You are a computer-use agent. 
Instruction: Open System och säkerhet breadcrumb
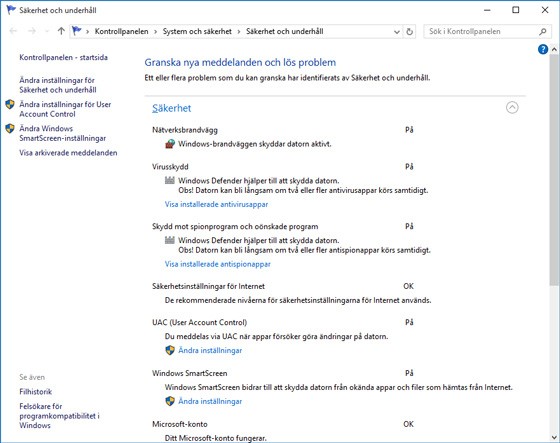click(x=197, y=31)
